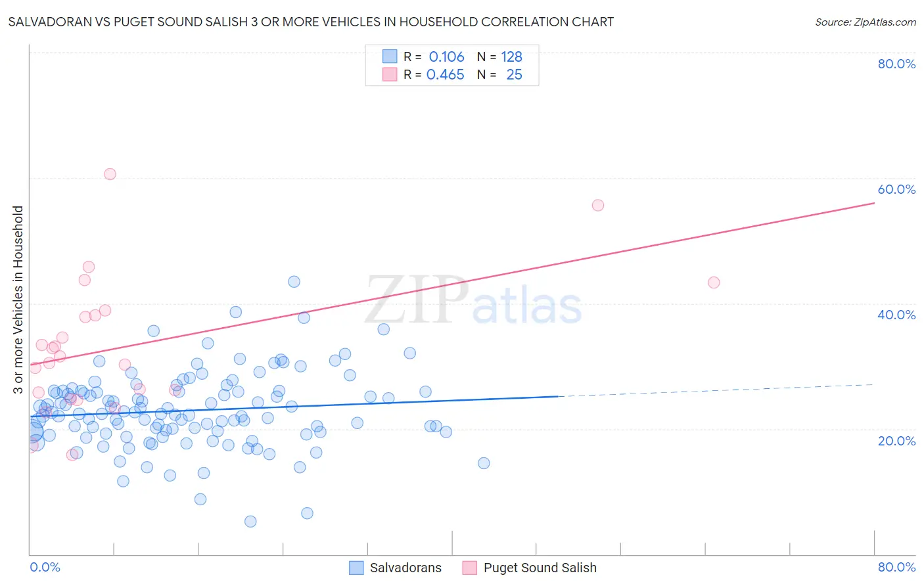Click the pink regression trend line
924x586 pixels.
click(452, 284)
